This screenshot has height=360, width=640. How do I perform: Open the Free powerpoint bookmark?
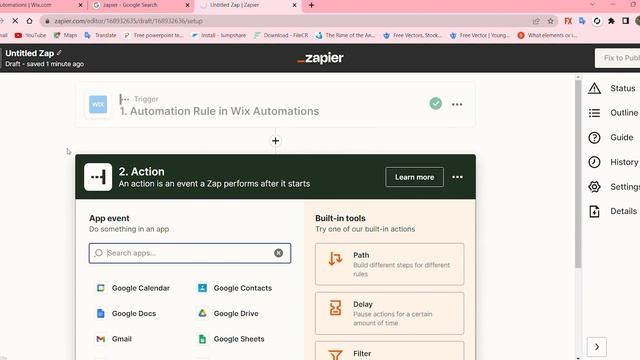point(154,36)
